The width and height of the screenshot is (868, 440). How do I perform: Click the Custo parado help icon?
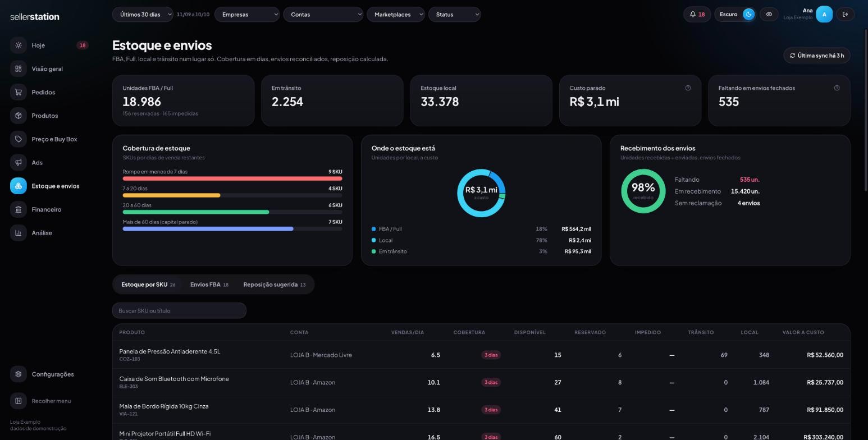(688, 88)
